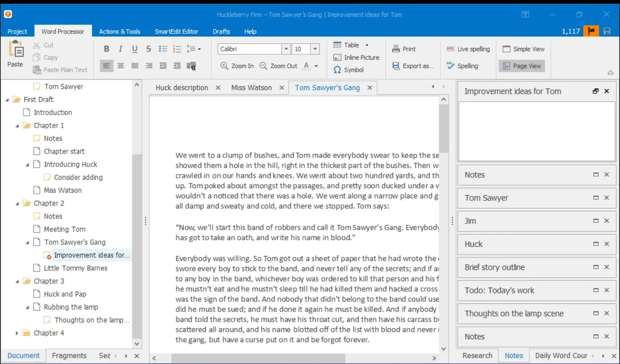Toggle Bold formatting
The image size is (620, 364).
107,49
